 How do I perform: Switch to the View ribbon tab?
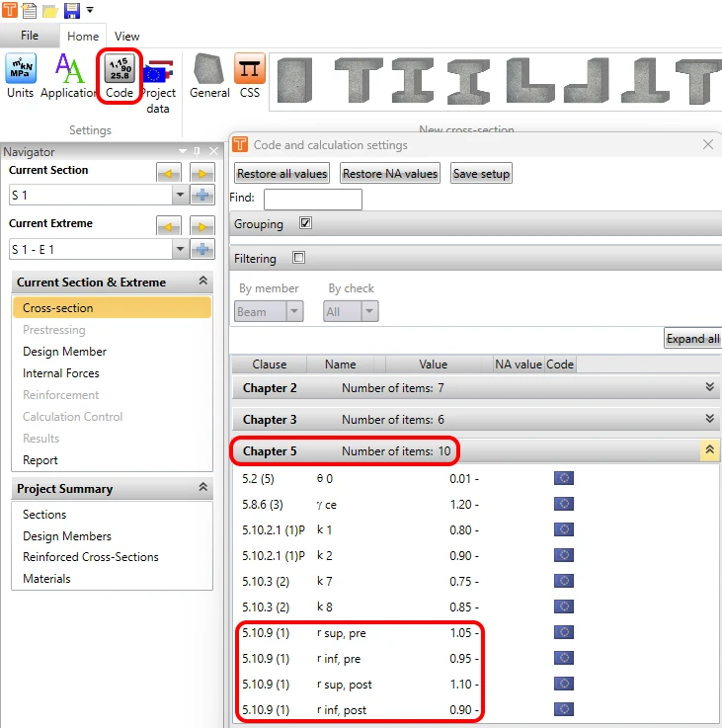pyautogui.click(x=126, y=37)
